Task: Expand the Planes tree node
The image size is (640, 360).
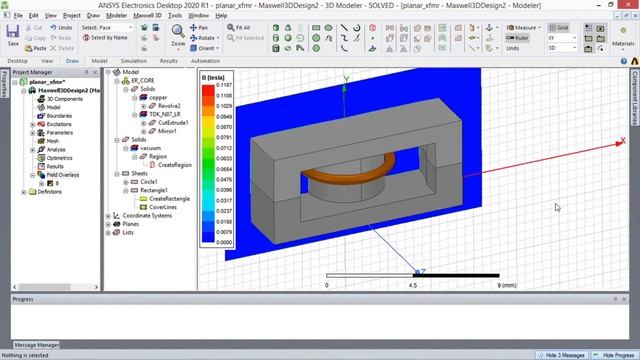Action: (x=108, y=224)
